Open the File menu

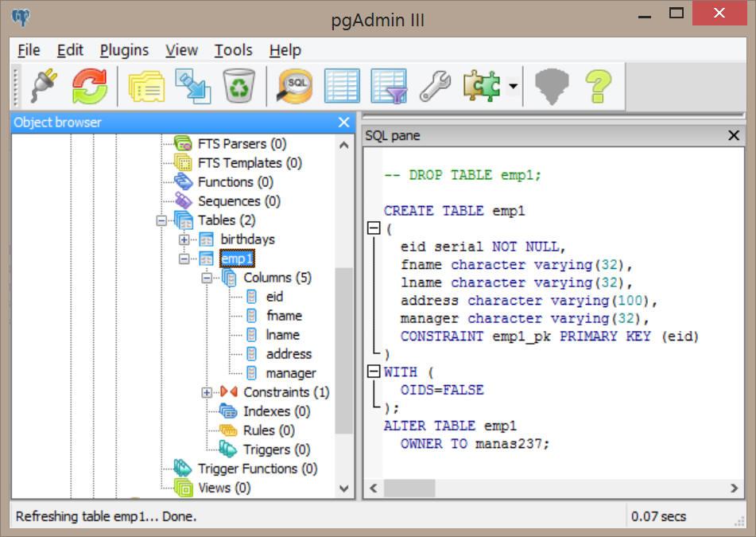(x=29, y=50)
